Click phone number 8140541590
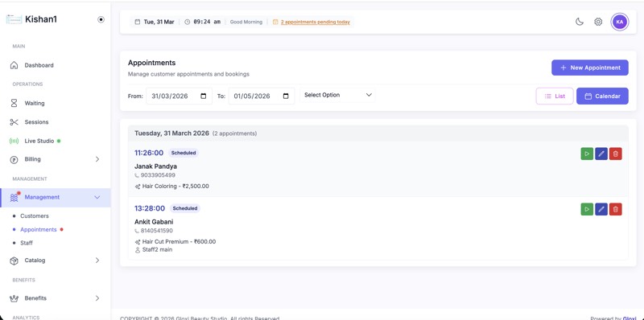Screen dimensions: 644x320 click(x=156, y=231)
